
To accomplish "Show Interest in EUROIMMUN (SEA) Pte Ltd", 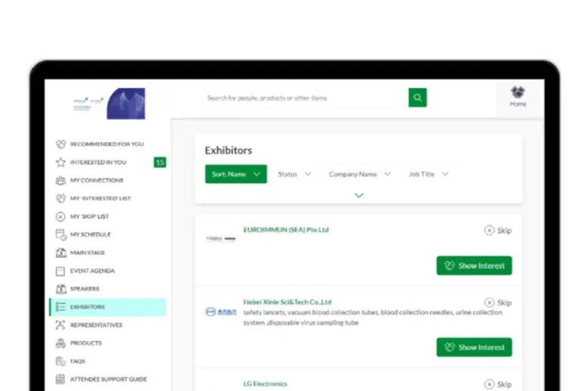I will point(473,265).
